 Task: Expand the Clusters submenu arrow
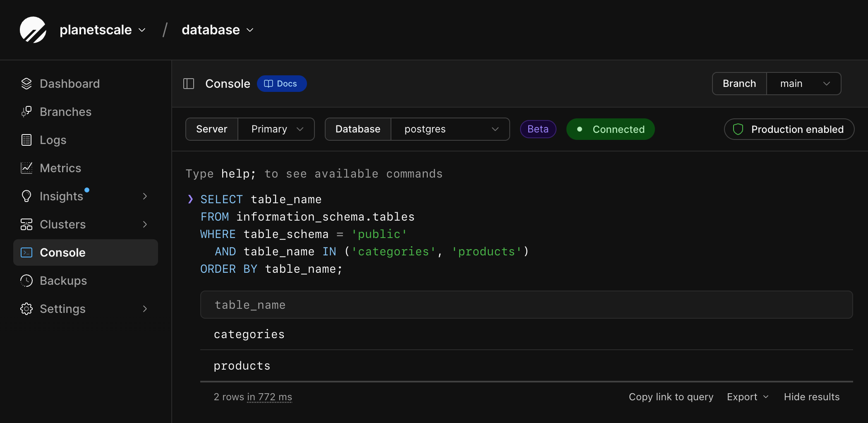[145, 224]
